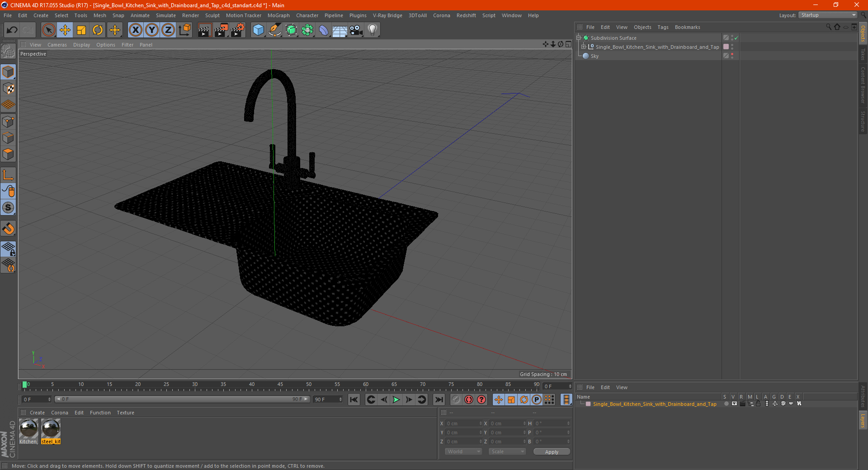Open the Simulate menu
Viewport: 868px width, 470px height.
(166, 15)
